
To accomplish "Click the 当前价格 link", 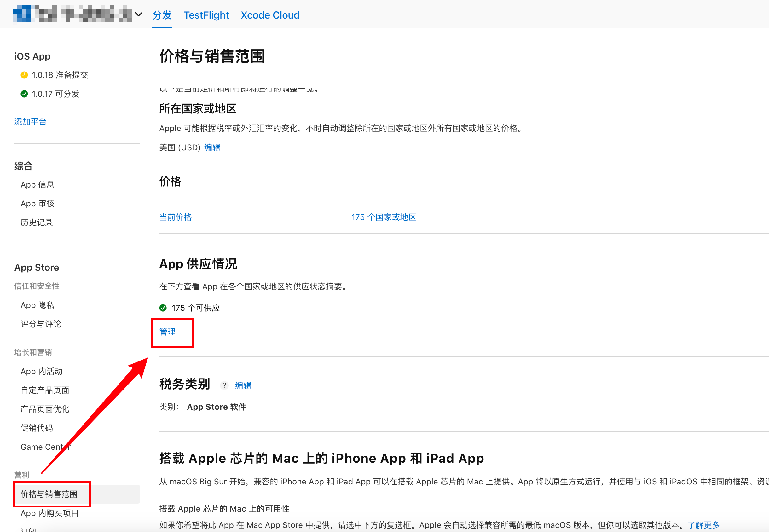I will pos(175,217).
